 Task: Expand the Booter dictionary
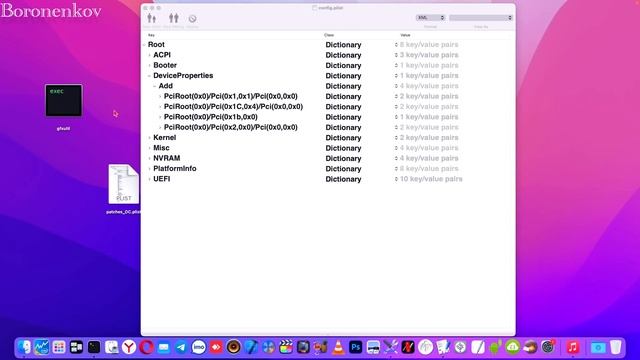[x=149, y=65]
